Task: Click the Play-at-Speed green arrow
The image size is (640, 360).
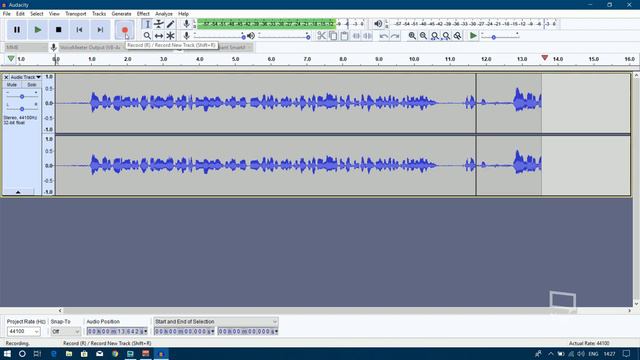Action: pos(473,36)
